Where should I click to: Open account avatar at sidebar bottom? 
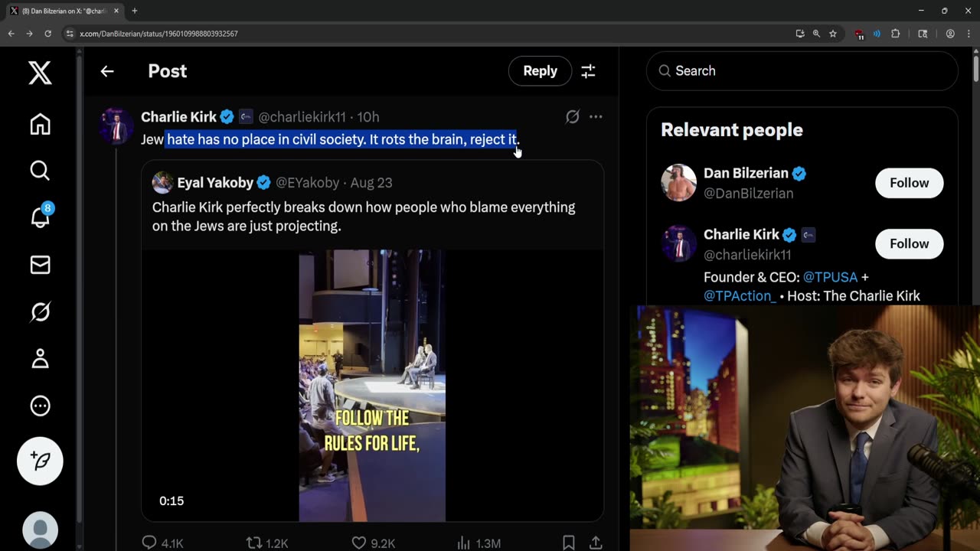coord(40,530)
